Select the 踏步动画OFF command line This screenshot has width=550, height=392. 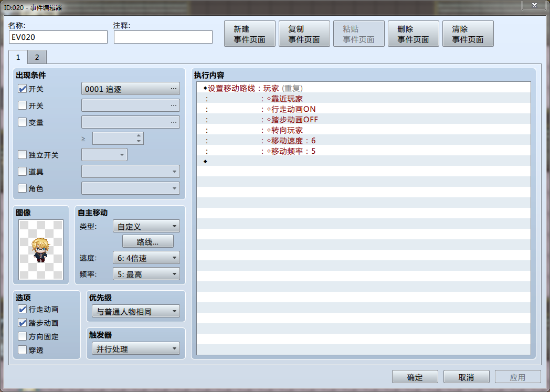pos(363,120)
